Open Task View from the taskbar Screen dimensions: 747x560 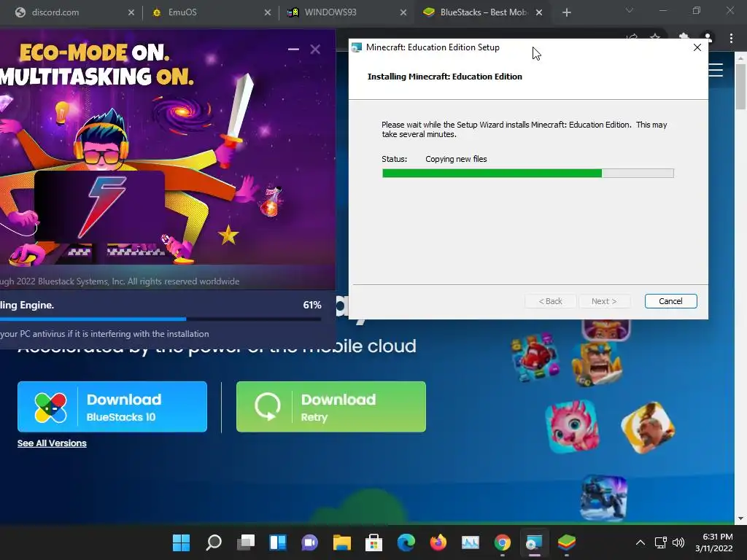click(246, 542)
